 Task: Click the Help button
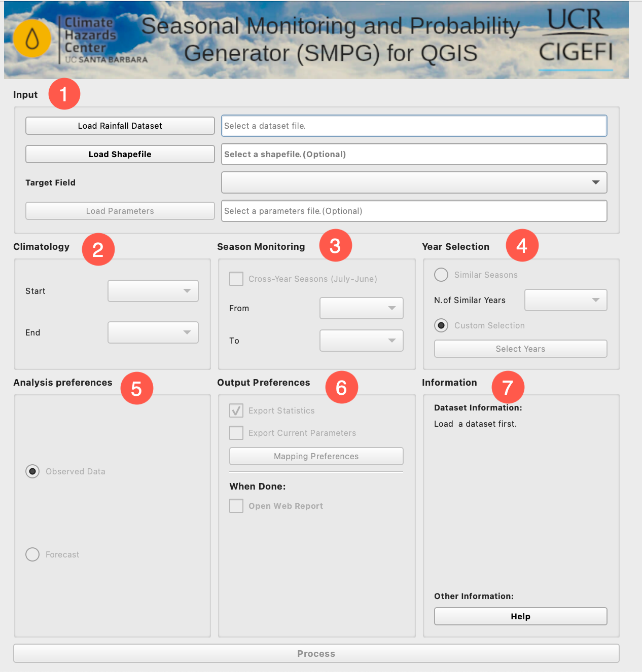click(520, 616)
